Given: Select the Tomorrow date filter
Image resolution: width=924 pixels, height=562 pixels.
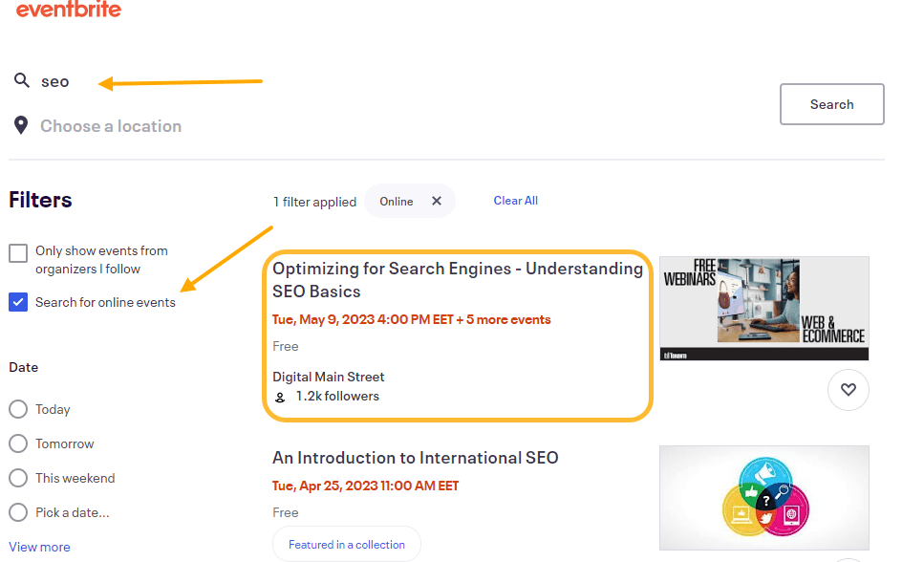Looking at the screenshot, I should point(16,443).
